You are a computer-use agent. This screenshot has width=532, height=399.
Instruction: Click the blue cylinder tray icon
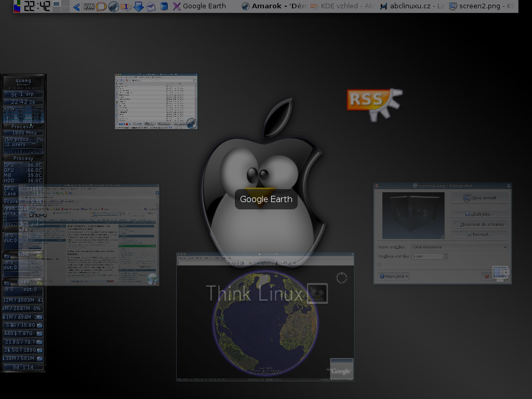(164, 6)
